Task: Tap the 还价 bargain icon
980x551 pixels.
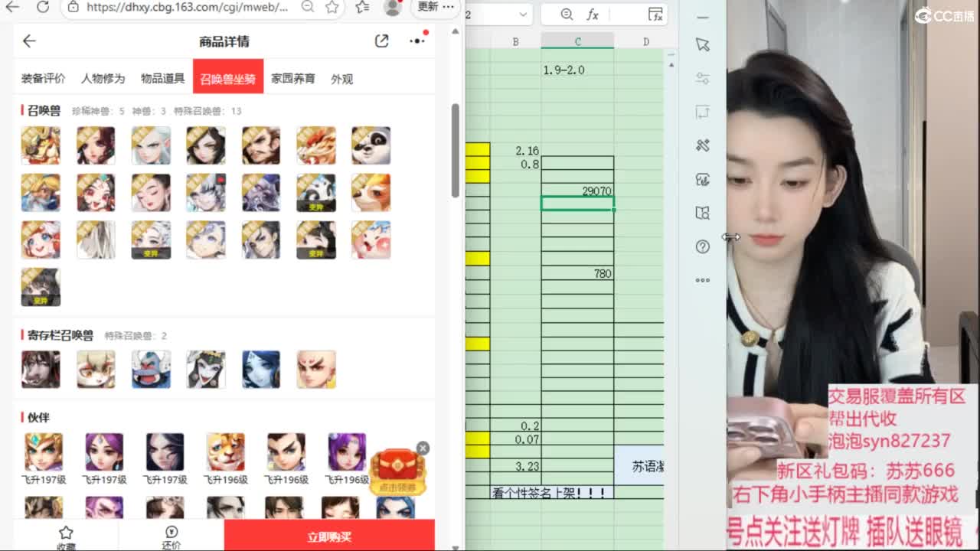Action: (x=171, y=537)
